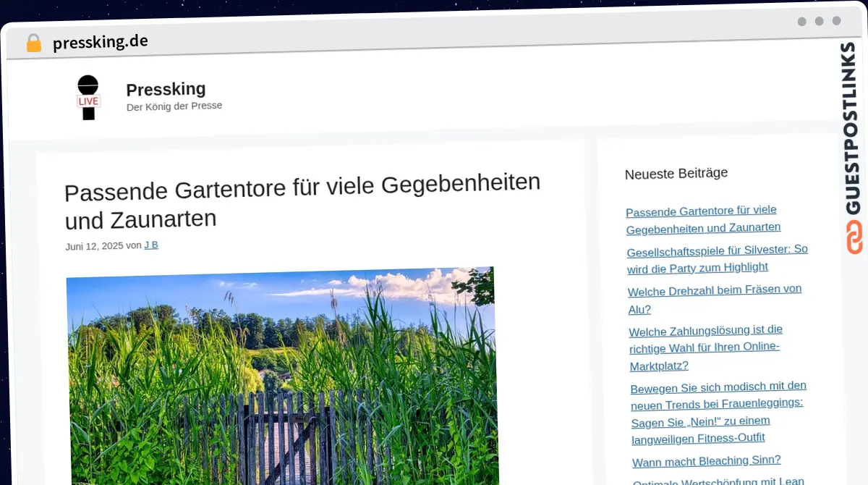Screen dimensions: 868x485
Task: Click the Pressking live microphone logo
Action: [88, 98]
